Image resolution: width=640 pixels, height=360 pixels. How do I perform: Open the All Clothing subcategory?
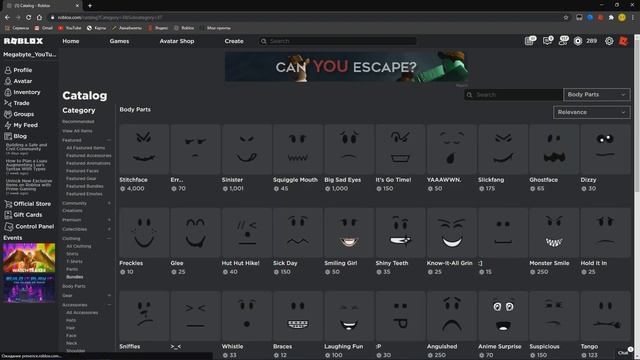79,246
